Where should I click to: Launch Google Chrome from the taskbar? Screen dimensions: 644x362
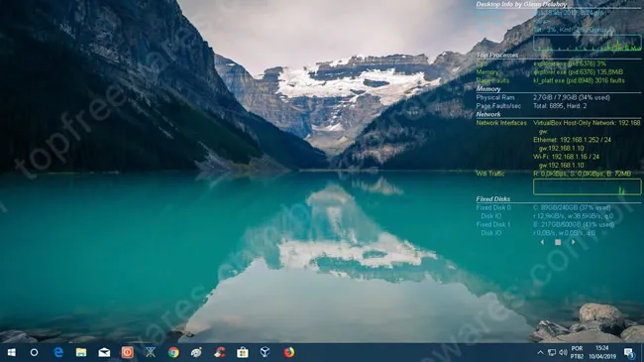(x=173, y=352)
